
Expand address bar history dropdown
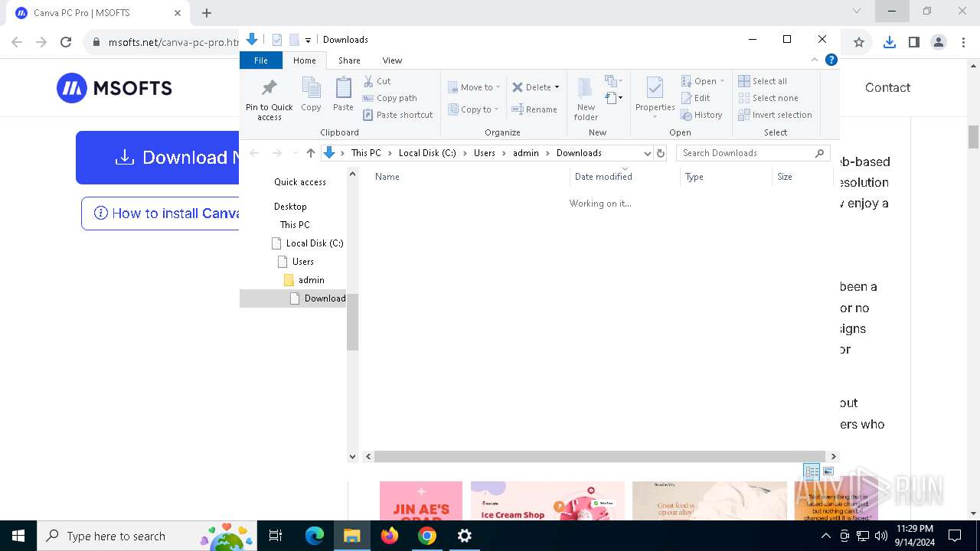point(647,153)
